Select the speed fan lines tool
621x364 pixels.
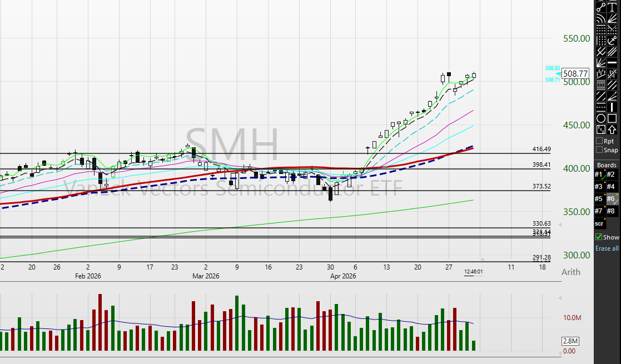coord(601,63)
